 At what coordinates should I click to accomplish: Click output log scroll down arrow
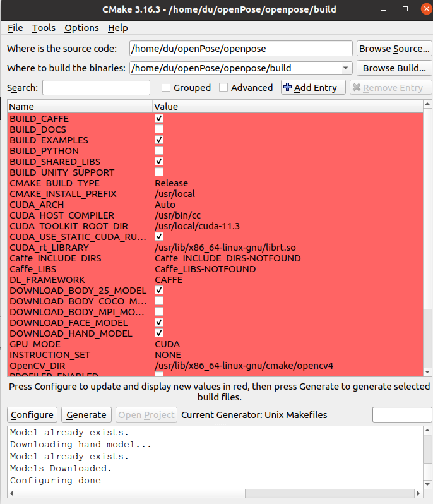click(x=427, y=484)
